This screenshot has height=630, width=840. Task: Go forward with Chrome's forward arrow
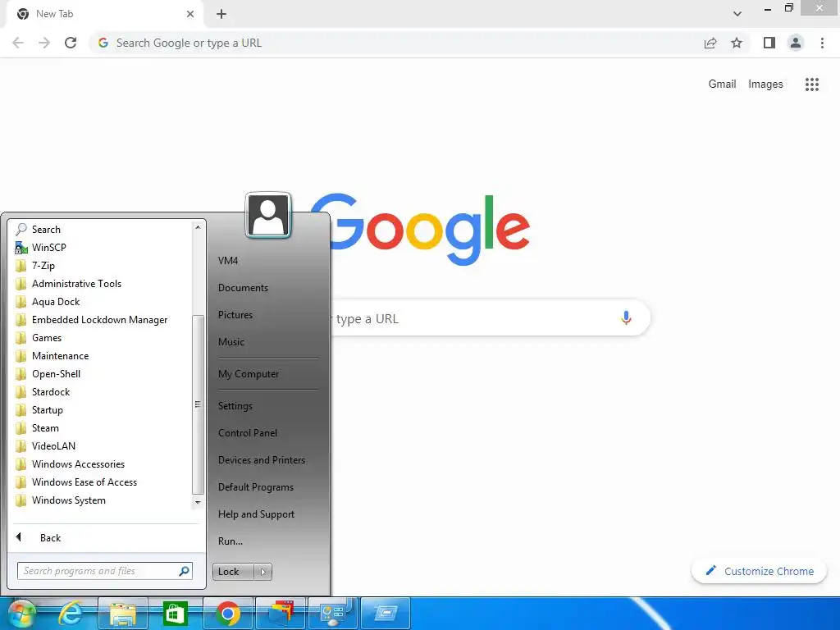[44, 43]
